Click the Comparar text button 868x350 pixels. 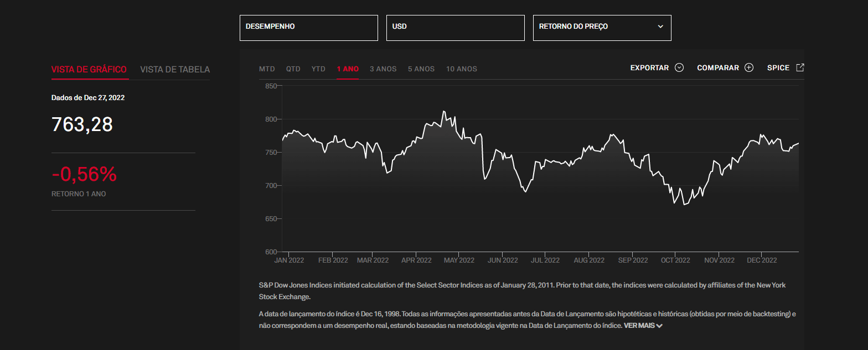[x=718, y=68]
